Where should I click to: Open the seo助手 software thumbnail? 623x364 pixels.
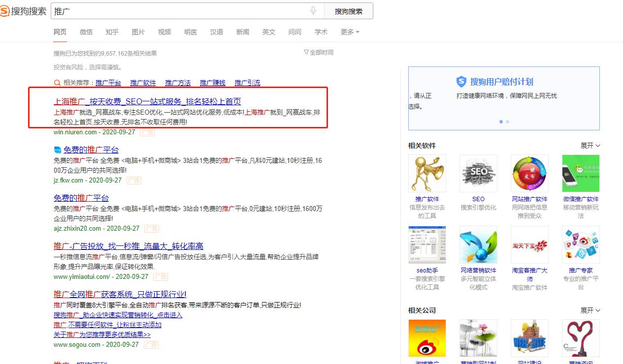pos(427,244)
